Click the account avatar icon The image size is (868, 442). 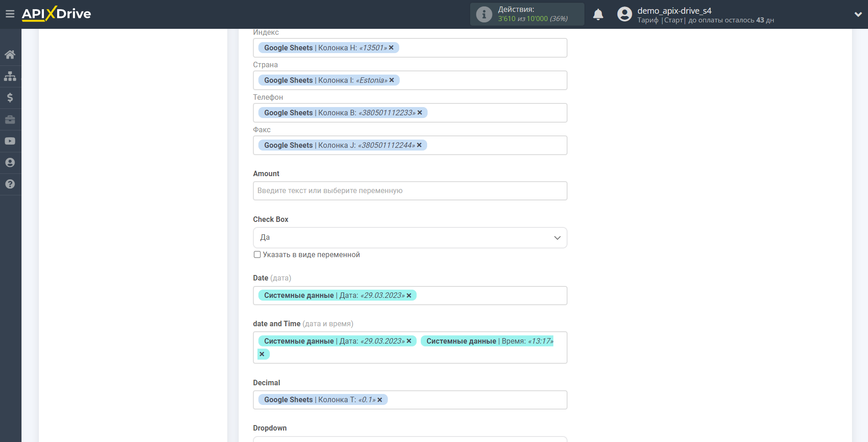click(x=624, y=14)
